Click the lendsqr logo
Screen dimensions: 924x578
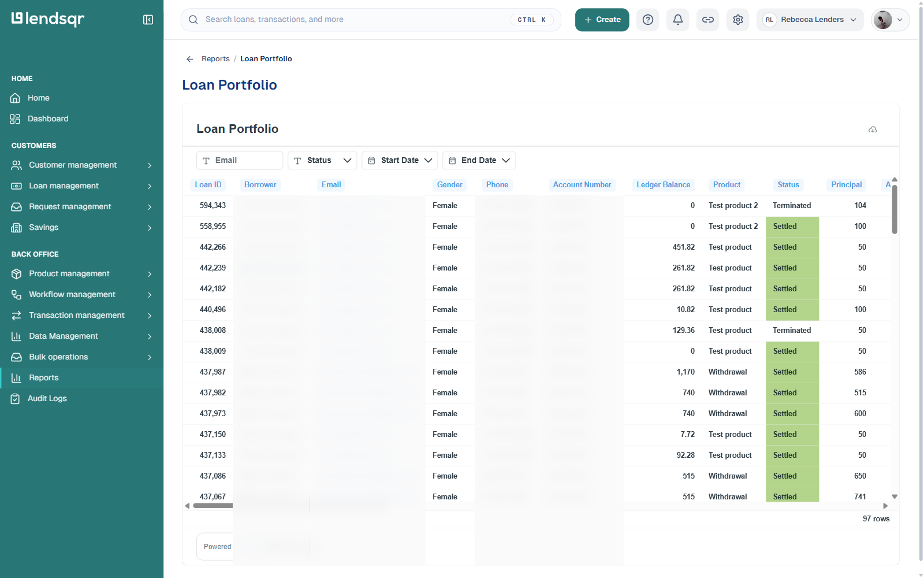(x=48, y=19)
